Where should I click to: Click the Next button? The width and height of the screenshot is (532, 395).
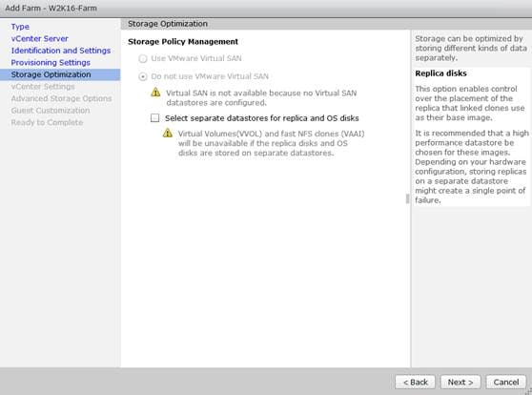[x=460, y=382]
